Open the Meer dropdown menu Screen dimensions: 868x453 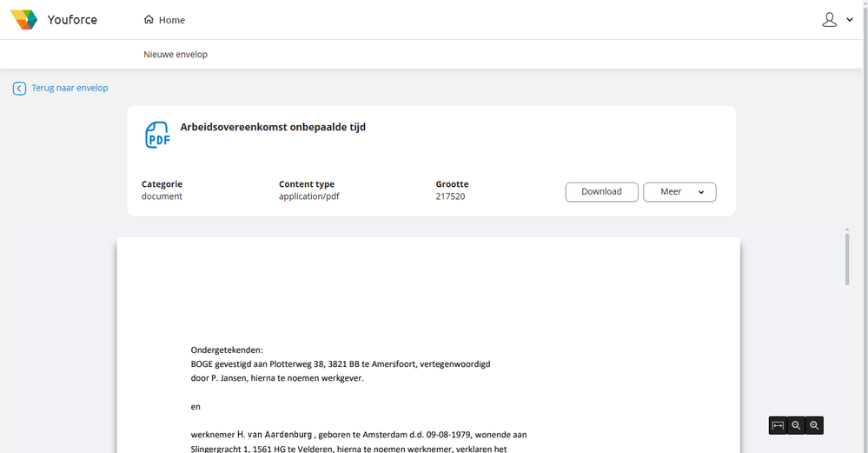pos(679,191)
